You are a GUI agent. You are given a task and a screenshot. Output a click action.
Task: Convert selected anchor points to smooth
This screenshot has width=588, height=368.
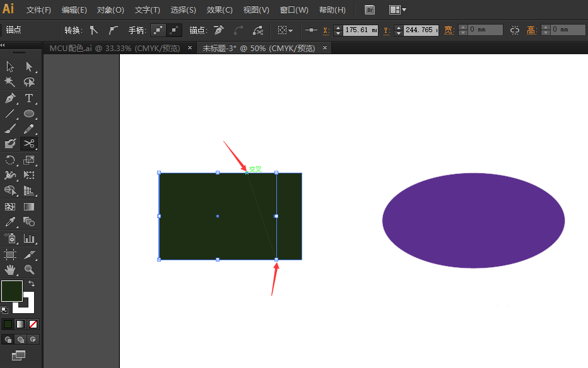[x=113, y=30]
